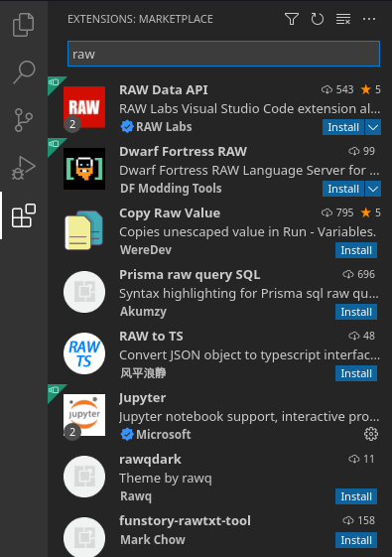Open the Explorer view in activity bar
392x557 pixels.
(24, 25)
